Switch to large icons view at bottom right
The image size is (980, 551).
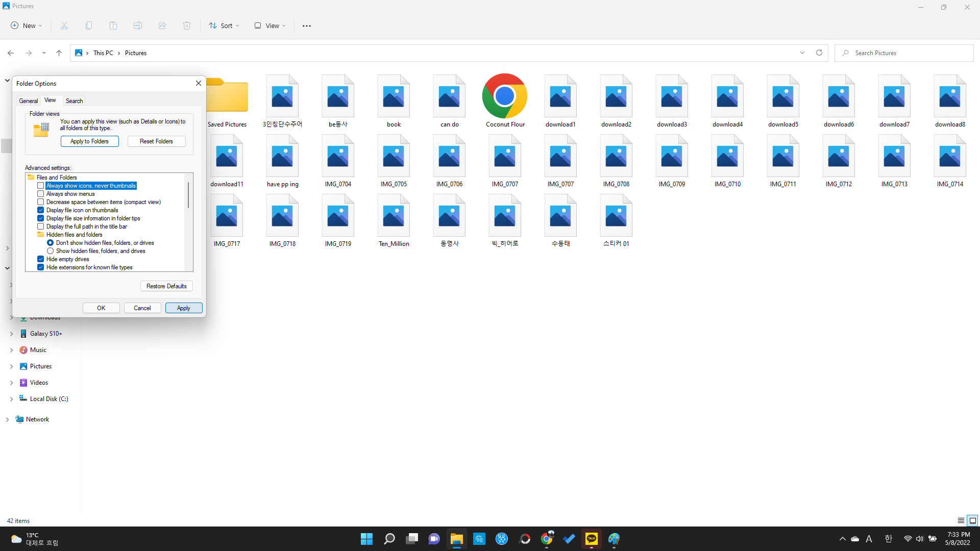click(972, 520)
